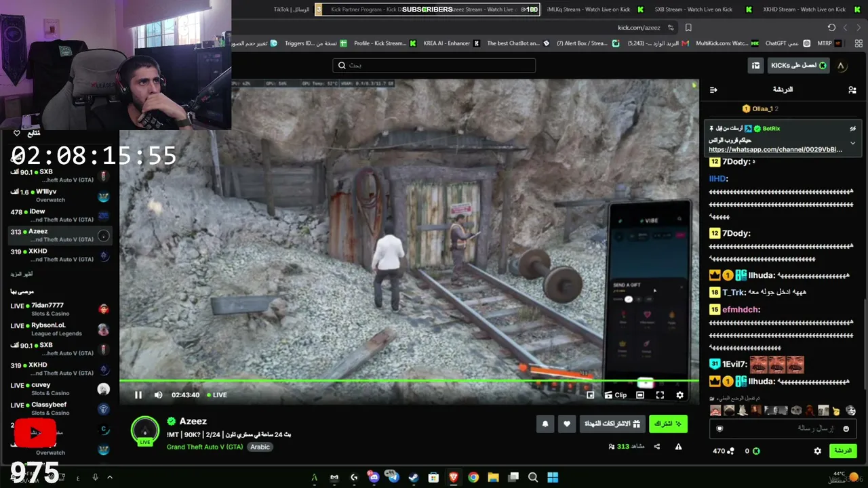The width and height of the screenshot is (868, 488).
Task: Open Azeez's channel avatar
Action: tap(145, 431)
